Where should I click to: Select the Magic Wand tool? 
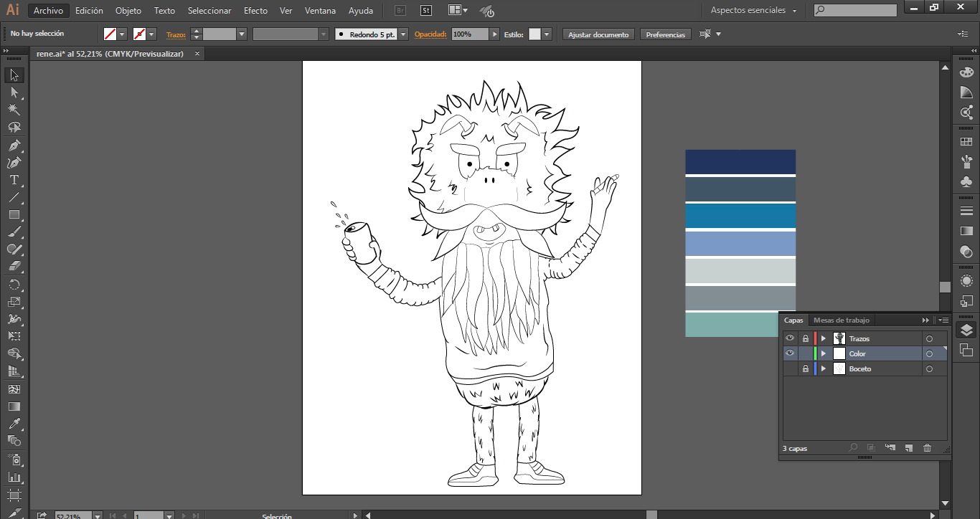(14, 110)
